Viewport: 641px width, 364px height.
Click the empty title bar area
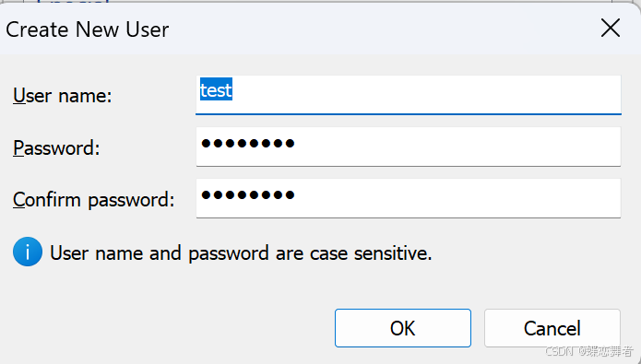(382, 29)
